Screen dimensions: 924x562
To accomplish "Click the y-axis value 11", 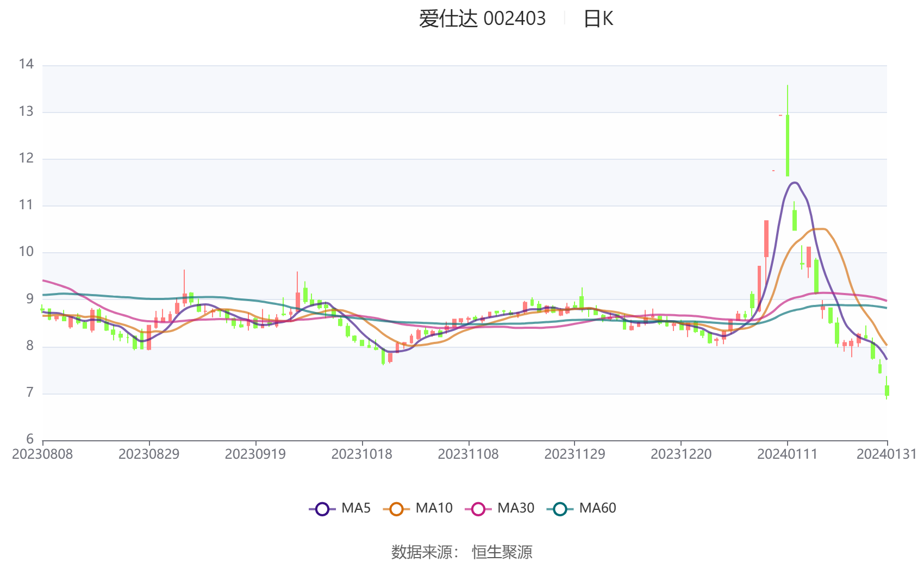I will click(x=26, y=205).
